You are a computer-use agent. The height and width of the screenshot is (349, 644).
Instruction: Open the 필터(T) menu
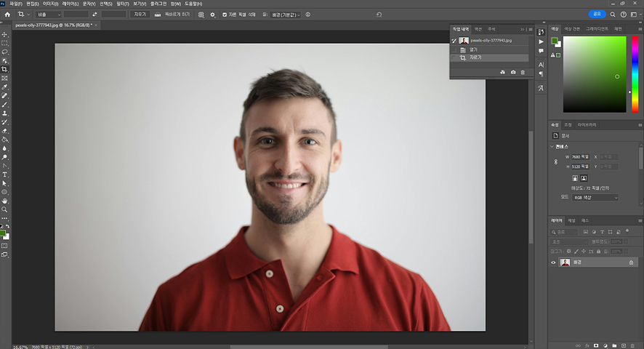click(122, 4)
